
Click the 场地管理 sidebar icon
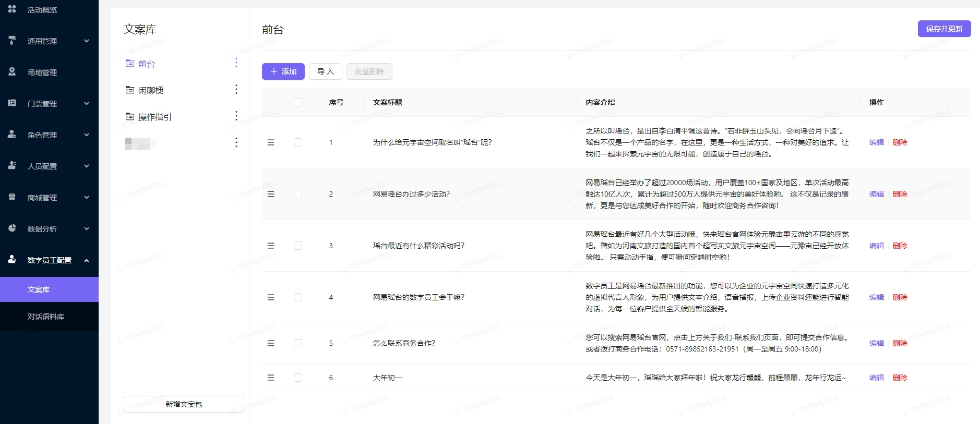12,72
